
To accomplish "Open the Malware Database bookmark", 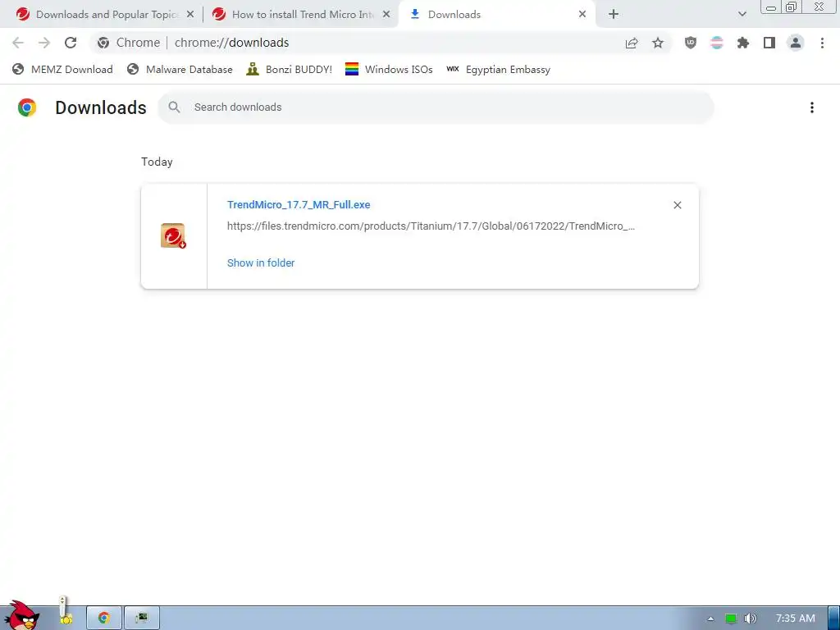I will point(180,69).
